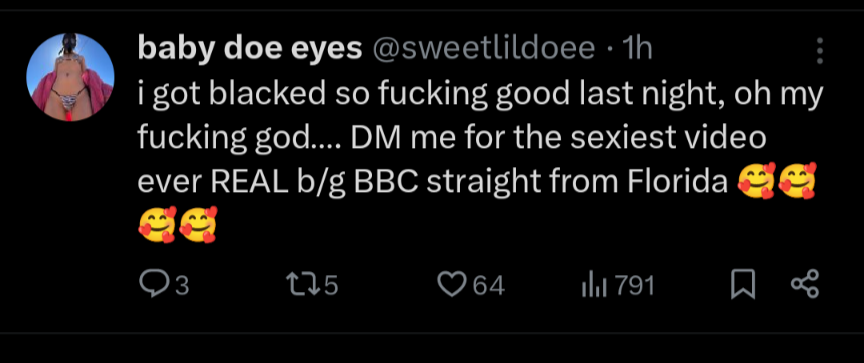Open the baby doe eyes display name

pos(250,51)
